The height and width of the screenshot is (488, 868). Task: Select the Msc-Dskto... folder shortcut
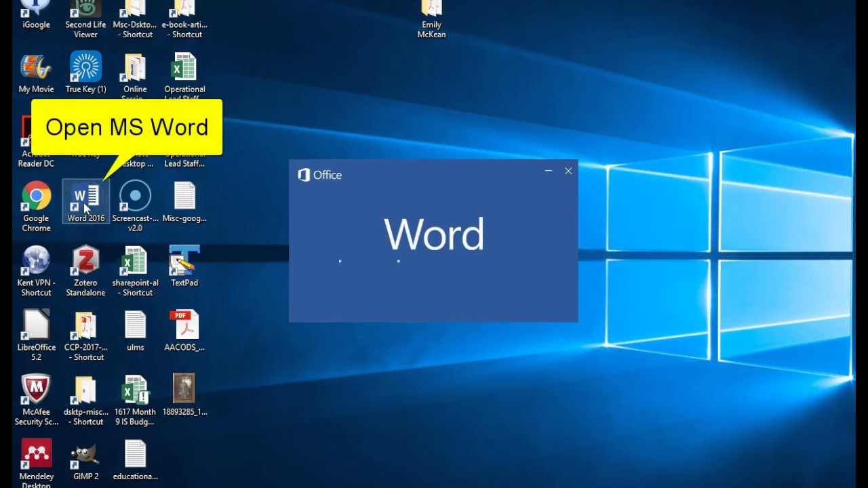tap(135, 19)
